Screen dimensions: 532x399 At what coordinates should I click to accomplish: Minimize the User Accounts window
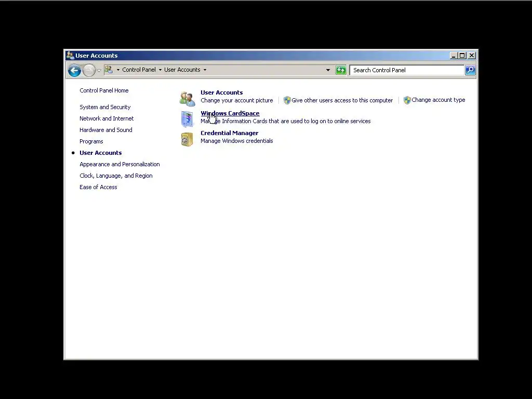pyautogui.click(x=454, y=56)
